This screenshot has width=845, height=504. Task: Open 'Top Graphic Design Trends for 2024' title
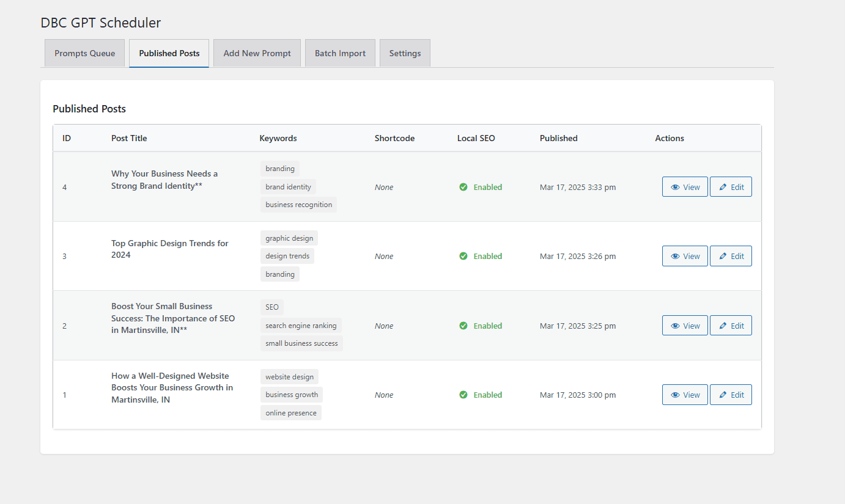[x=169, y=249]
